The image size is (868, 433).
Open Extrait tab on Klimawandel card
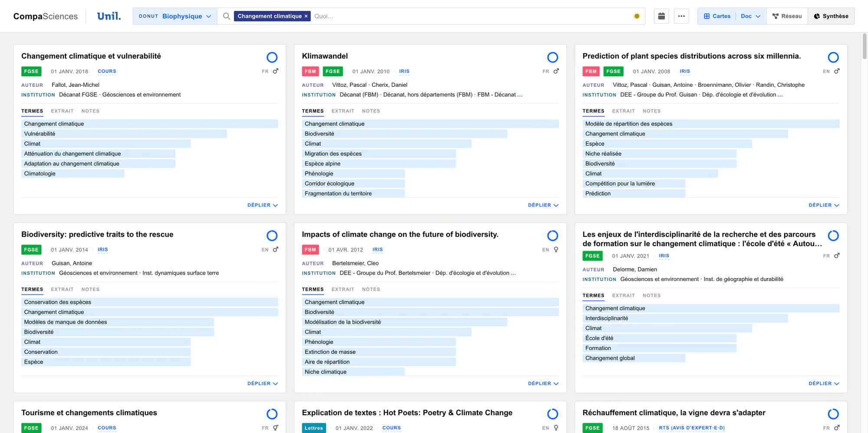[343, 111]
